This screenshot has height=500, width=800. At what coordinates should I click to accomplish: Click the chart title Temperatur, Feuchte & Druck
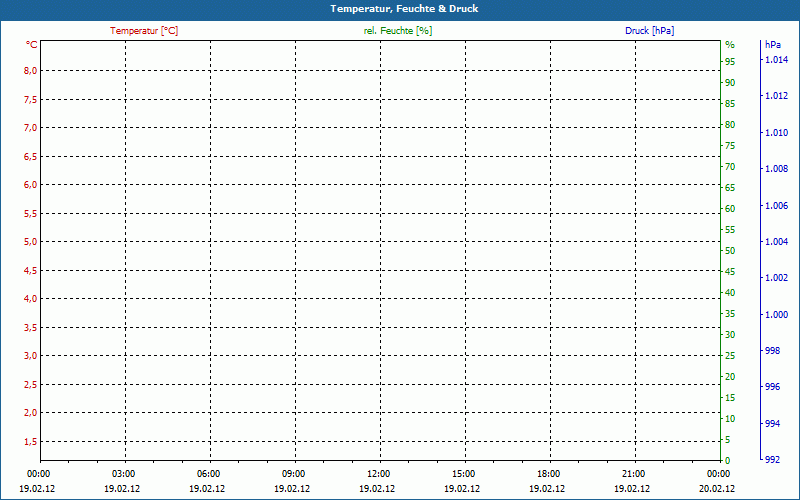pos(404,9)
